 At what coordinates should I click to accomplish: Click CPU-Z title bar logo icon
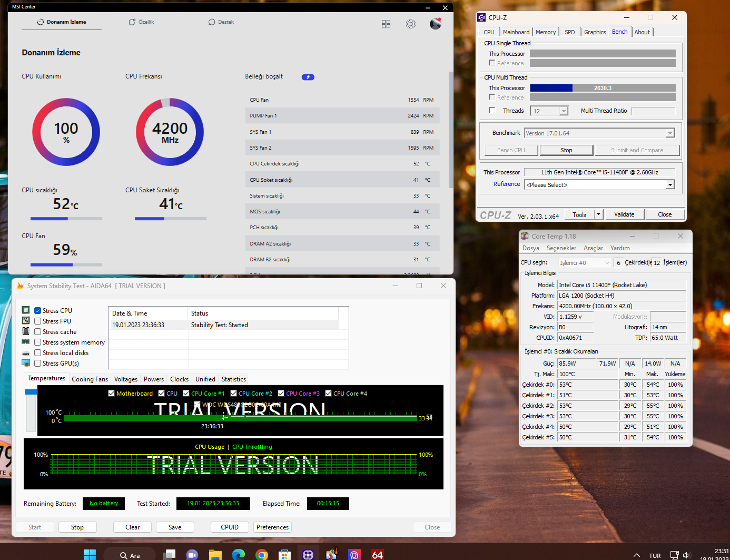click(481, 17)
